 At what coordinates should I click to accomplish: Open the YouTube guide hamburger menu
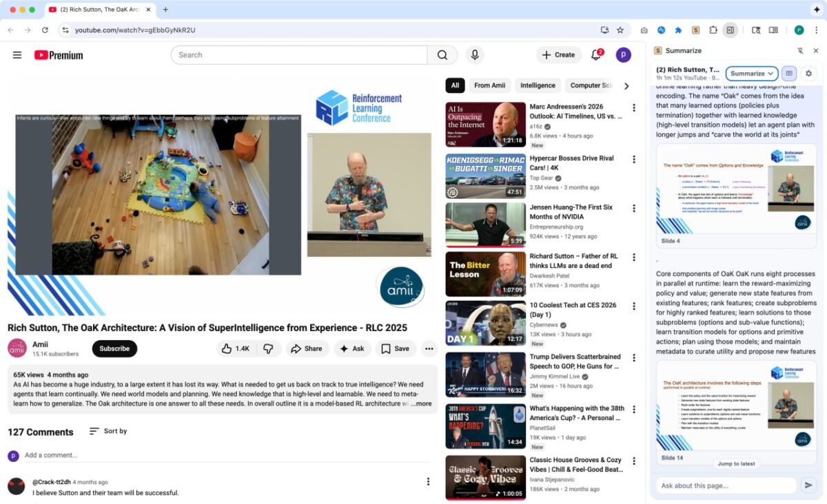tap(17, 55)
